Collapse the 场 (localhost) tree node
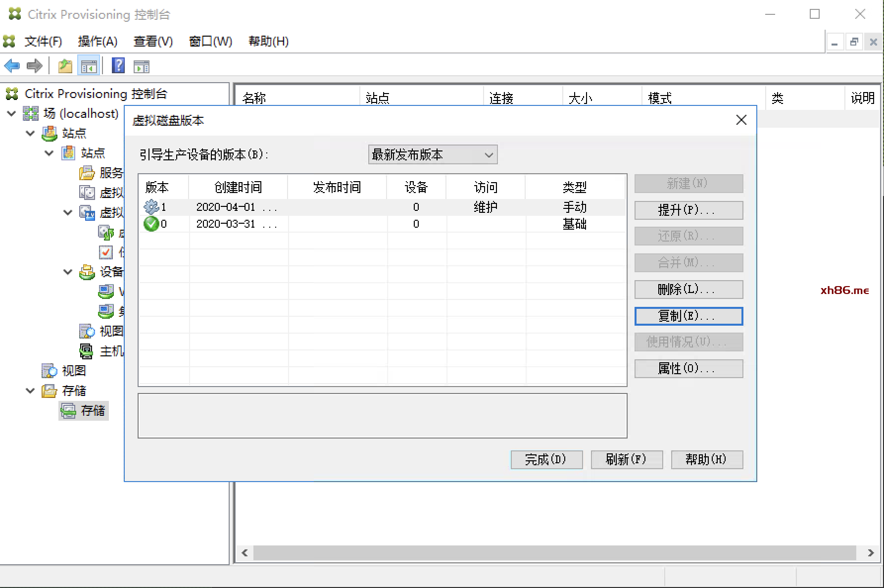Viewport: 884px width, 588px height. point(11,114)
